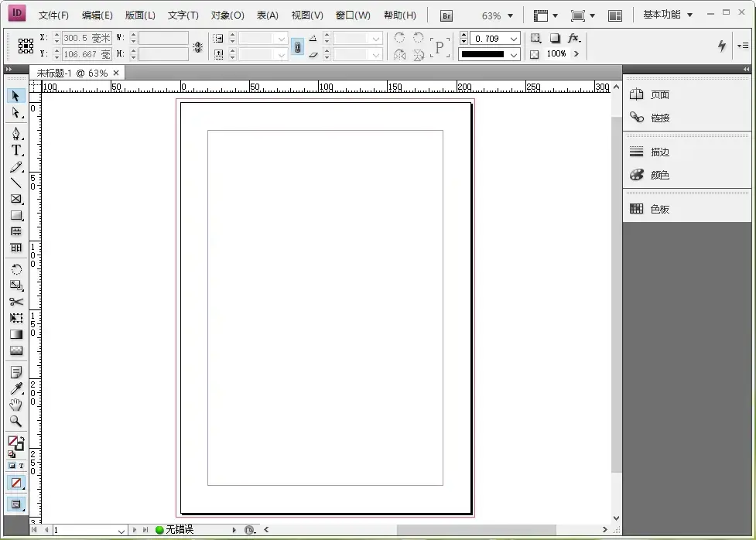Select the Type tool
Image resolution: width=756 pixels, height=540 pixels.
tap(16, 150)
